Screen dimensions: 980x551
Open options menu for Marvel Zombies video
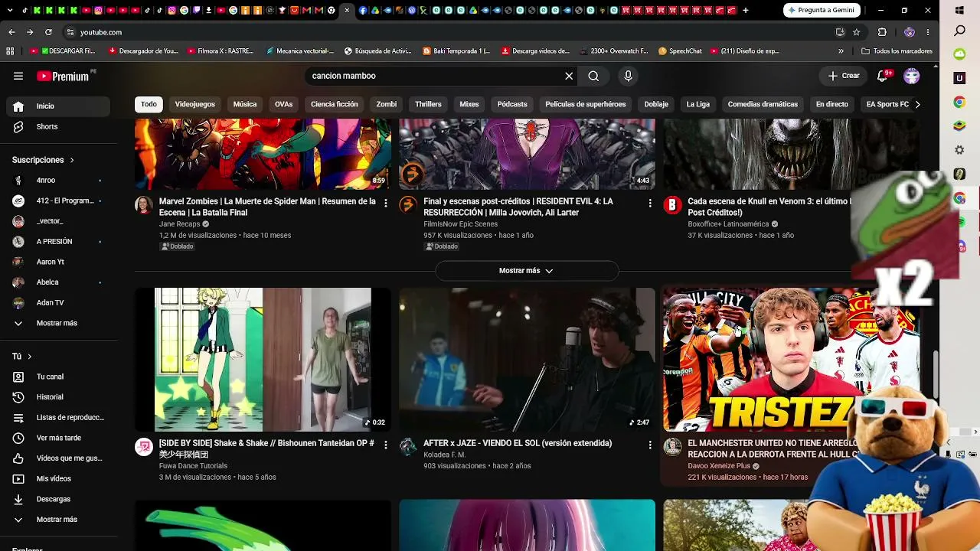pyautogui.click(x=385, y=203)
